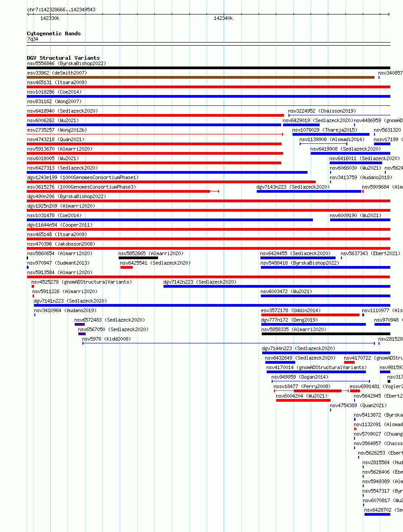Screen dimensions: 403x532
Task: Select the brown esv33962 variant bar
Action: (201, 77)
